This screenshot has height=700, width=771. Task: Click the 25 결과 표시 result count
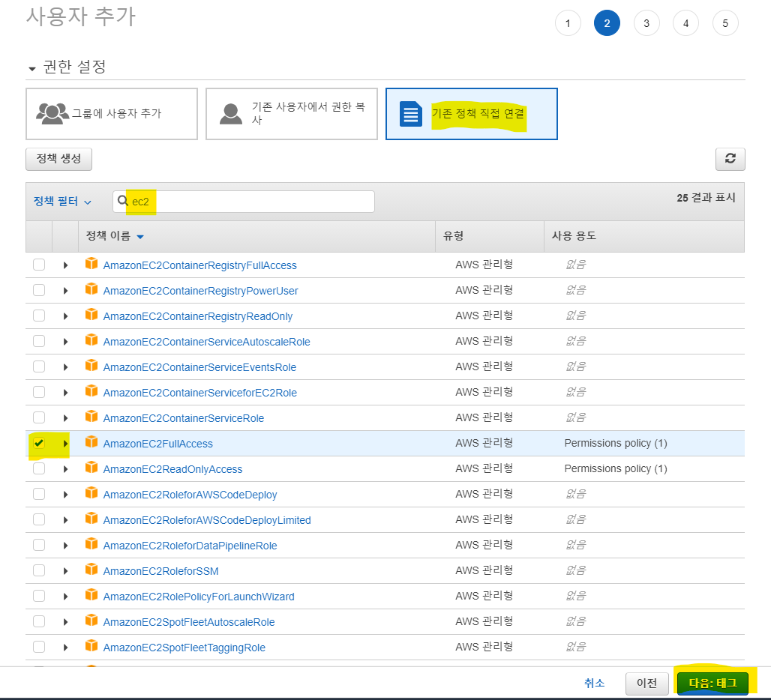(x=706, y=197)
